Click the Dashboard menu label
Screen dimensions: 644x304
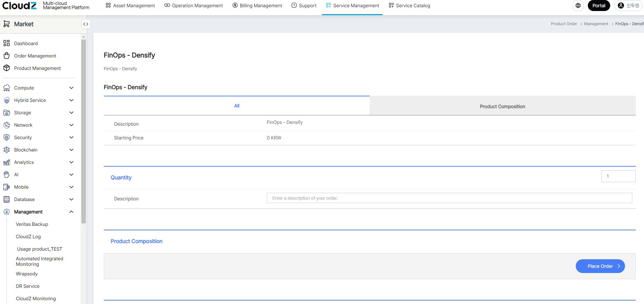point(26,43)
